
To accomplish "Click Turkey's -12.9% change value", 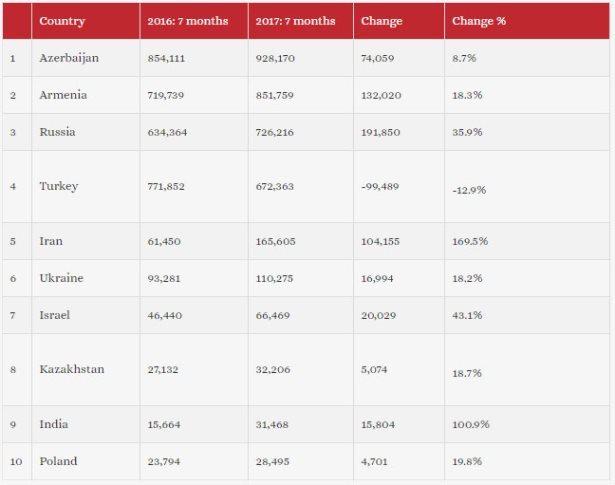I will (x=469, y=190).
